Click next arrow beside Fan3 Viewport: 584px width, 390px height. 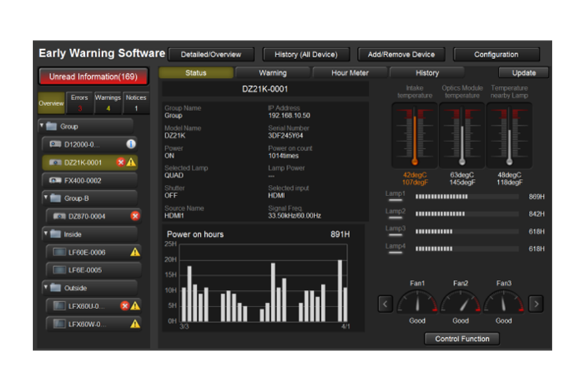pyautogui.click(x=536, y=304)
